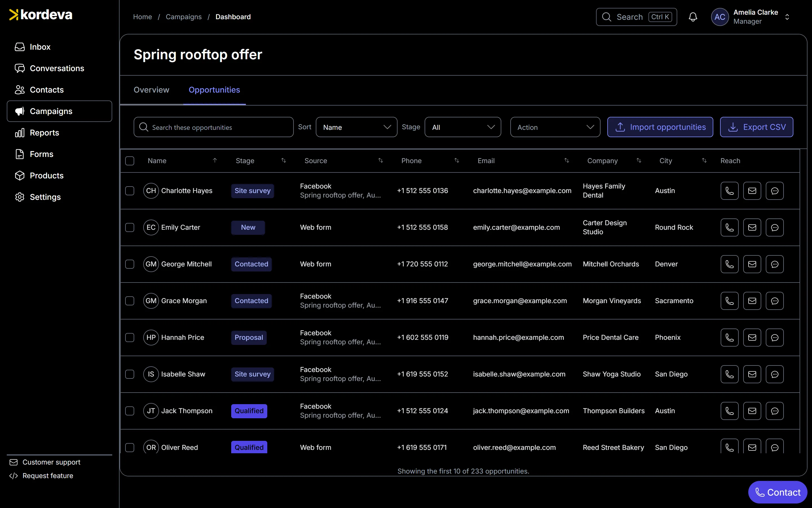Tick the select-all header checkbox
The height and width of the screenshot is (508, 812).
tap(129, 161)
